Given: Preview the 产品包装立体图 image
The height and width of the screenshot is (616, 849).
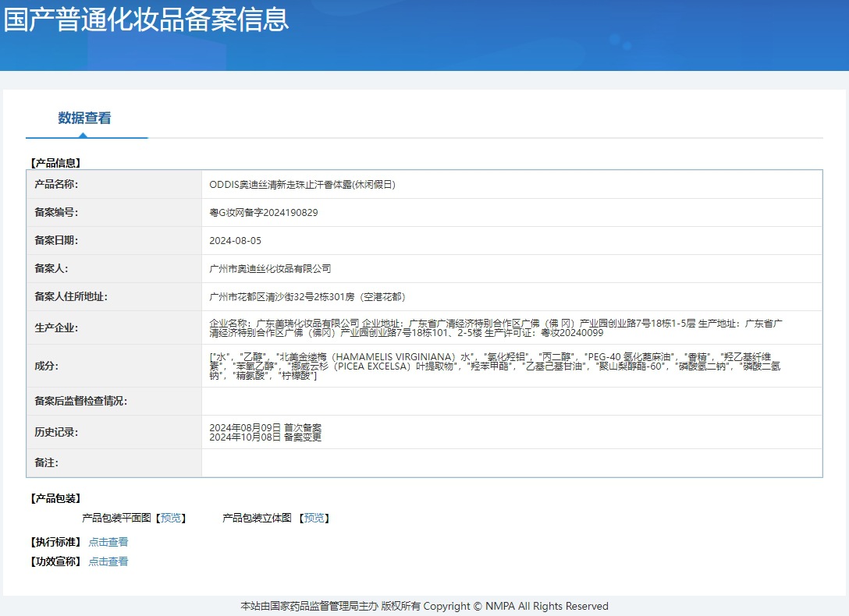Looking at the screenshot, I should pyautogui.click(x=314, y=518).
